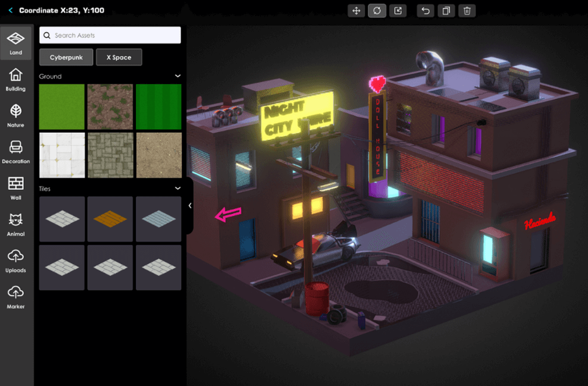Screen dimensions: 588x386
Task: Open the Nature assets category
Action: point(16,116)
